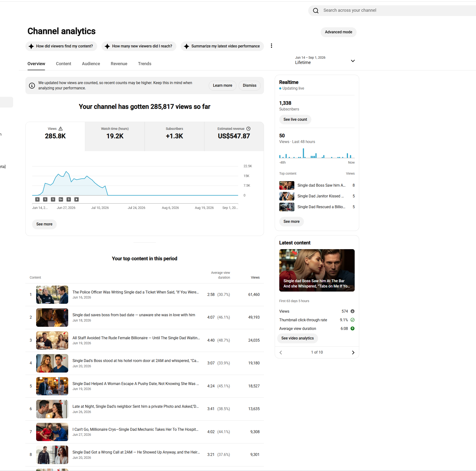Go to next latest content arrow
This screenshot has width=476, height=471.
point(353,352)
